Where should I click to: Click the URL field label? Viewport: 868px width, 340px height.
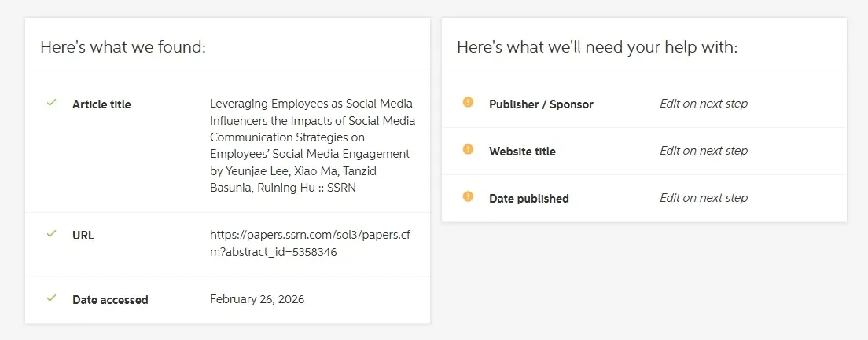83,236
